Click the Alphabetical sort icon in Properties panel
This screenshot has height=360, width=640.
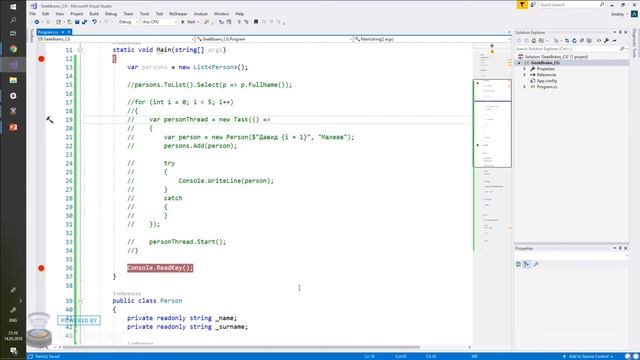click(x=527, y=264)
